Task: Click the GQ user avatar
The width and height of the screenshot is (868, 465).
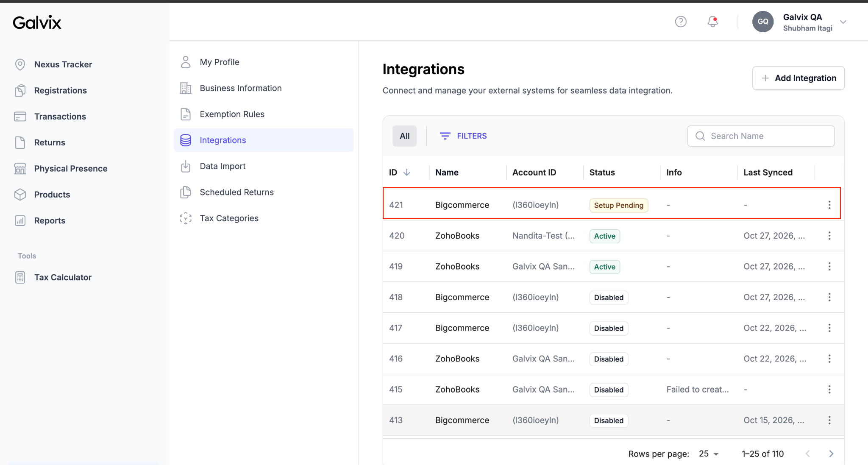Action: pos(763,22)
